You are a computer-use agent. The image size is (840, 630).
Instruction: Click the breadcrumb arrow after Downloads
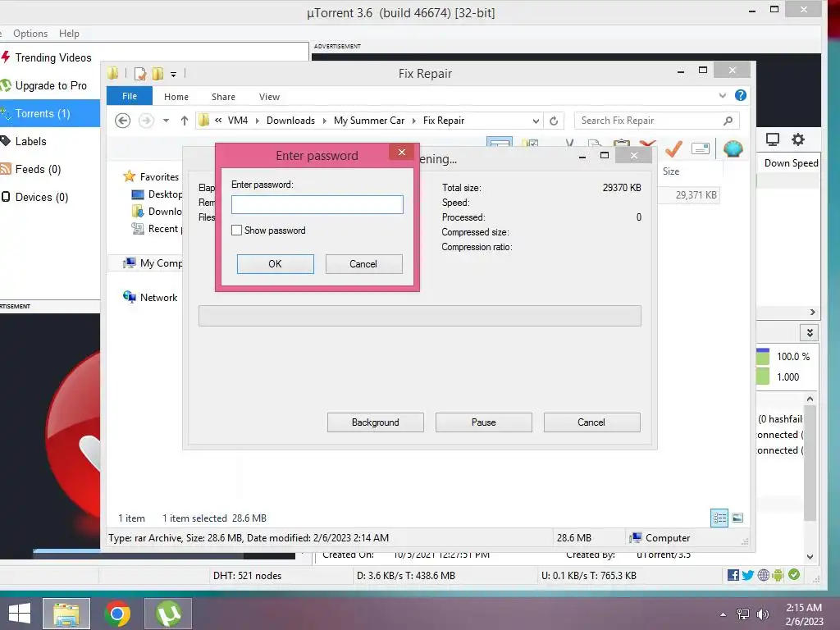click(x=324, y=121)
